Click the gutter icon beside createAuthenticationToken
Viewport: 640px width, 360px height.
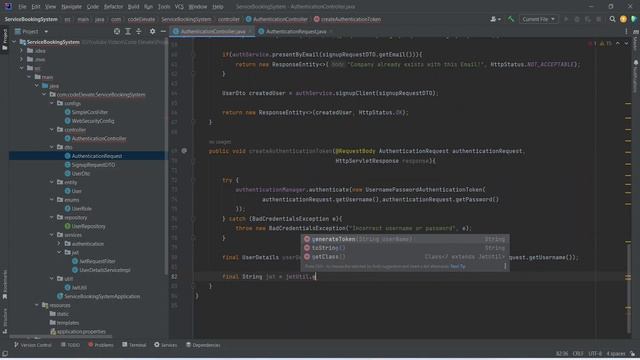point(184,151)
